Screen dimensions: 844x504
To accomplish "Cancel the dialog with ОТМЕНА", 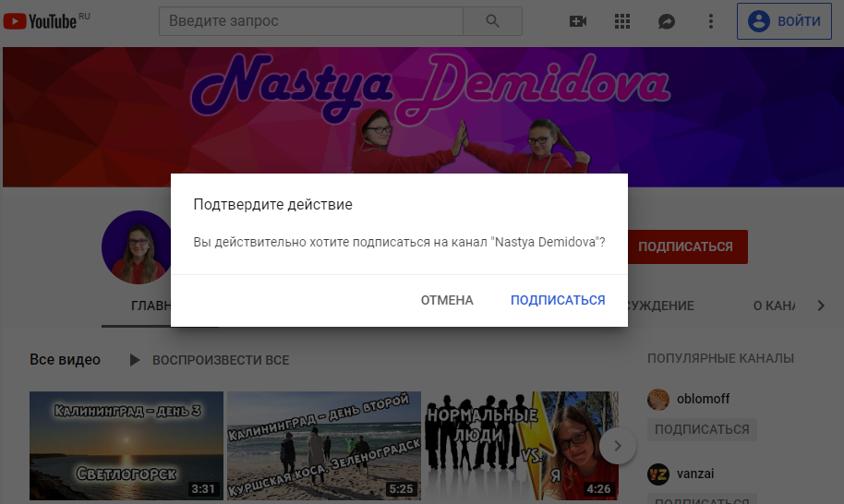I will click(x=447, y=300).
